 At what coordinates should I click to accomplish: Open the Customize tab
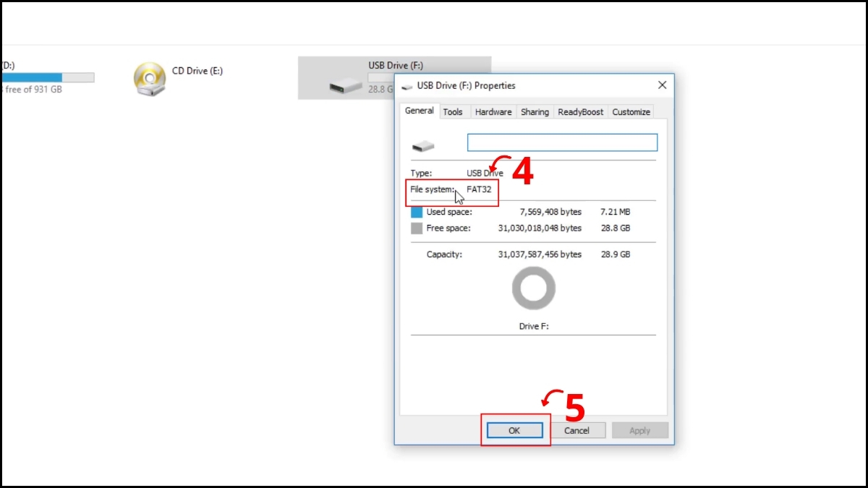[631, 112]
